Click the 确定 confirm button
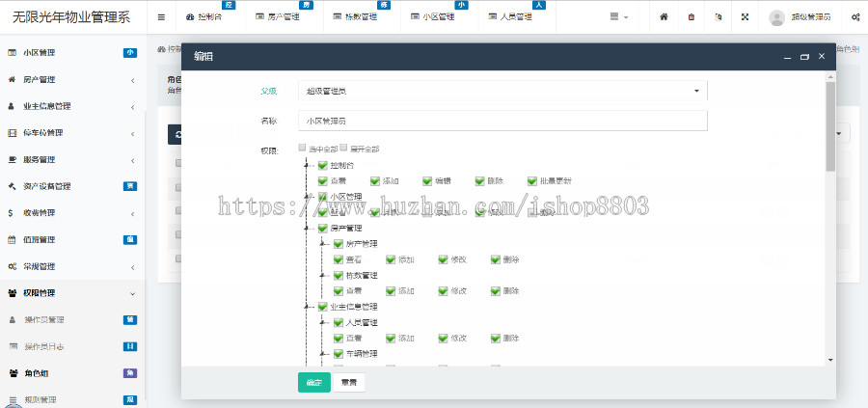The image size is (868, 408). 313,382
